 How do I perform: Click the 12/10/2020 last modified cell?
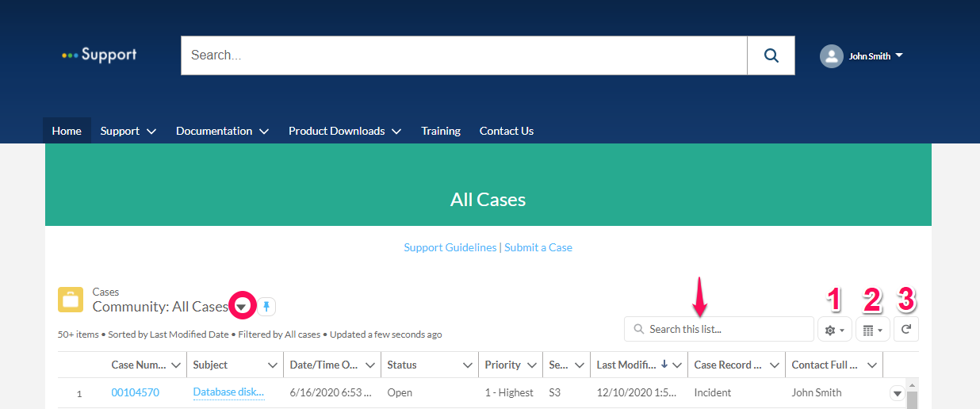coord(637,392)
